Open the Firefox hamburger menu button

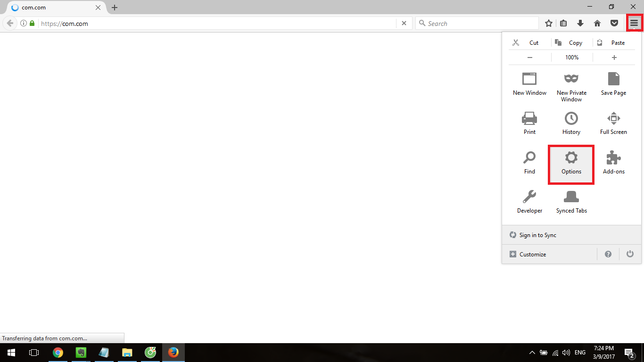(634, 23)
